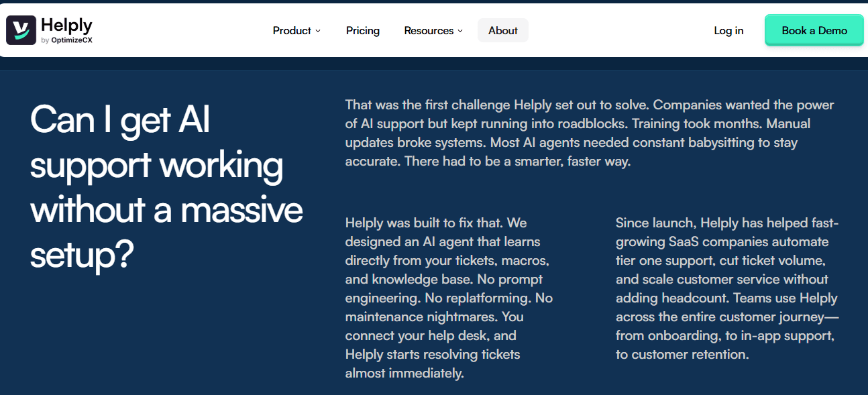This screenshot has height=395, width=868.
Task: Click the Pricing navigation link
Action: (362, 30)
